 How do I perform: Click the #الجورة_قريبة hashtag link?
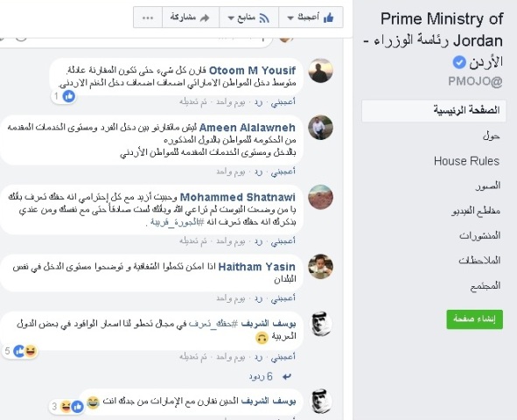tap(177, 222)
